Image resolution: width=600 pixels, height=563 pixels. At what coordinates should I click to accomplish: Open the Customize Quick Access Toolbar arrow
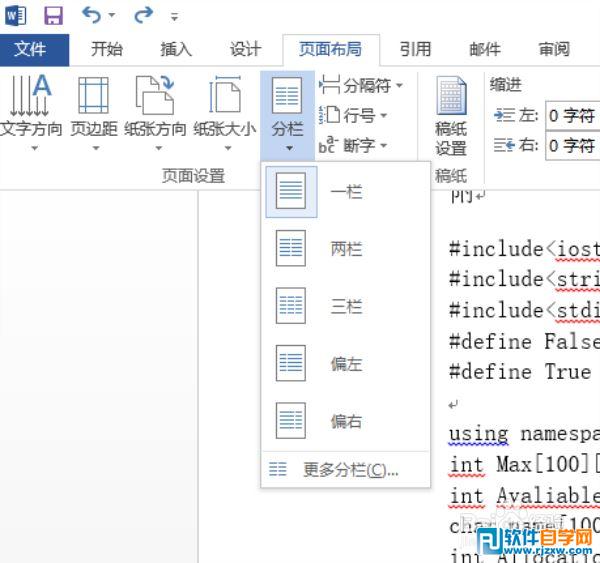pyautogui.click(x=174, y=16)
